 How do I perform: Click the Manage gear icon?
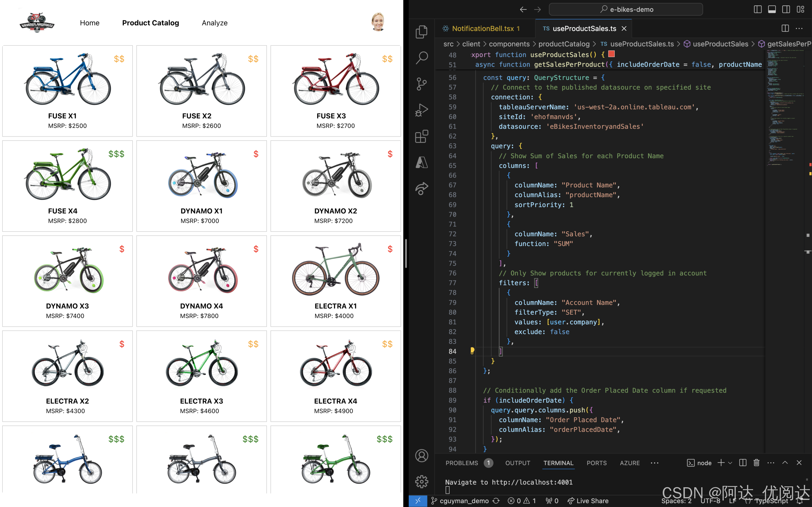click(x=421, y=482)
